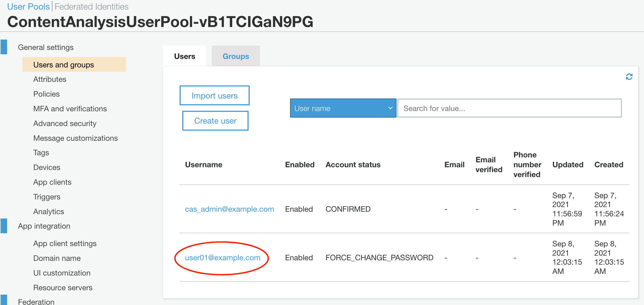Navigate to the Policies section

coord(46,94)
